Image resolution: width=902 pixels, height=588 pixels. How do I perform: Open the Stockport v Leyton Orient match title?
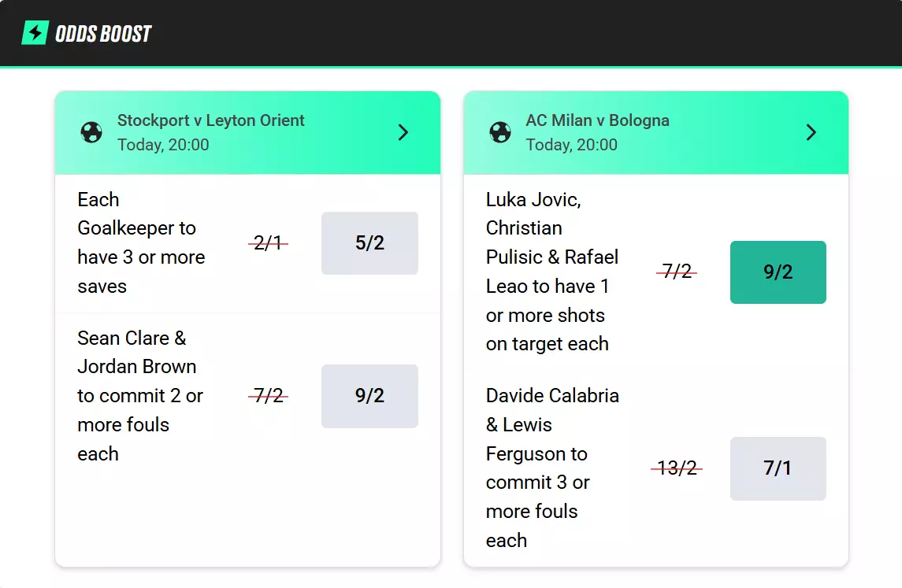pyautogui.click(x=211, y=120)
